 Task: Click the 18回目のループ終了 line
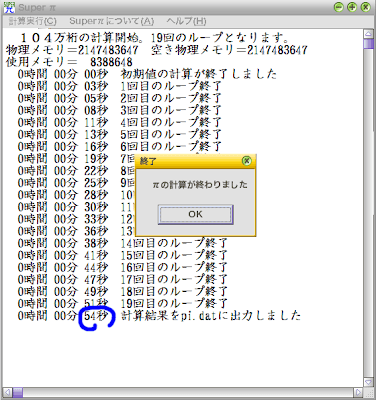[122, 292]
